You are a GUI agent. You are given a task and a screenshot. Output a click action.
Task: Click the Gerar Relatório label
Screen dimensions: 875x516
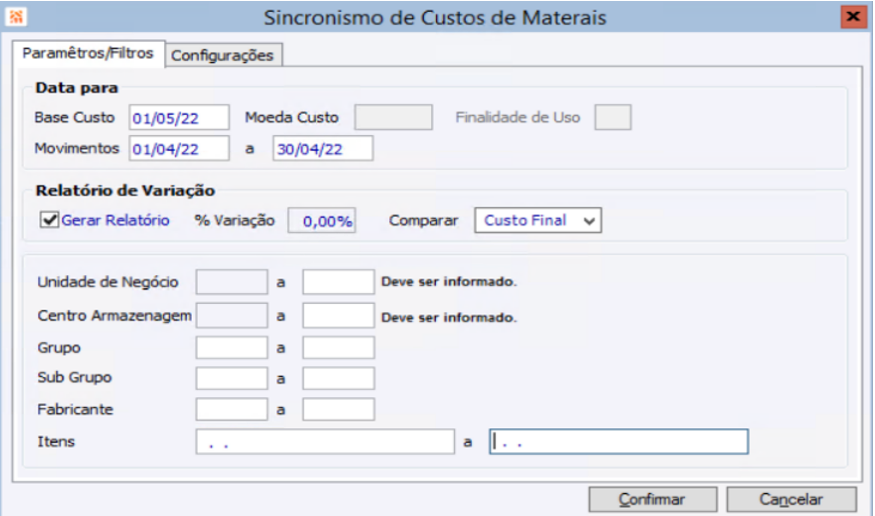(x=116, y=220)
